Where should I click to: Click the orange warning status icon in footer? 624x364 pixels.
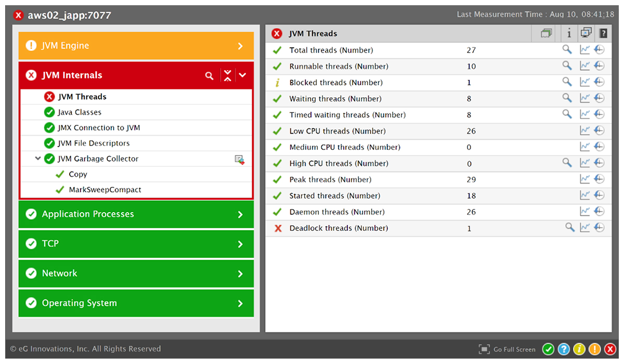coord(595,349)
